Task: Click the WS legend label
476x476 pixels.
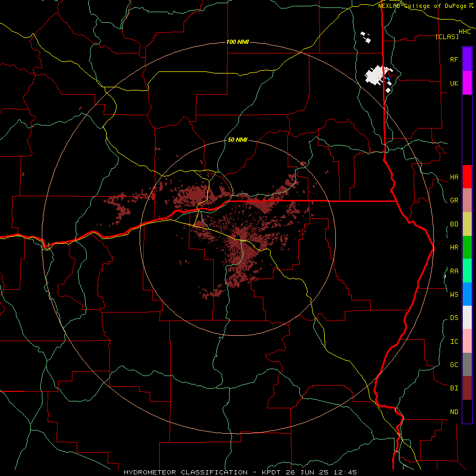Action: (x=454, y=294)
